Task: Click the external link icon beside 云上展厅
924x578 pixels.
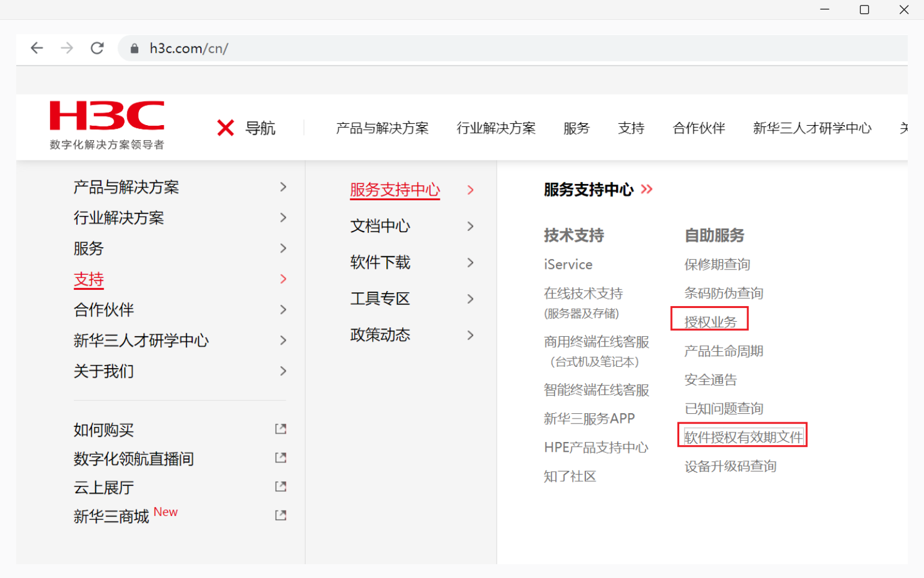Action: click(280, 487)
